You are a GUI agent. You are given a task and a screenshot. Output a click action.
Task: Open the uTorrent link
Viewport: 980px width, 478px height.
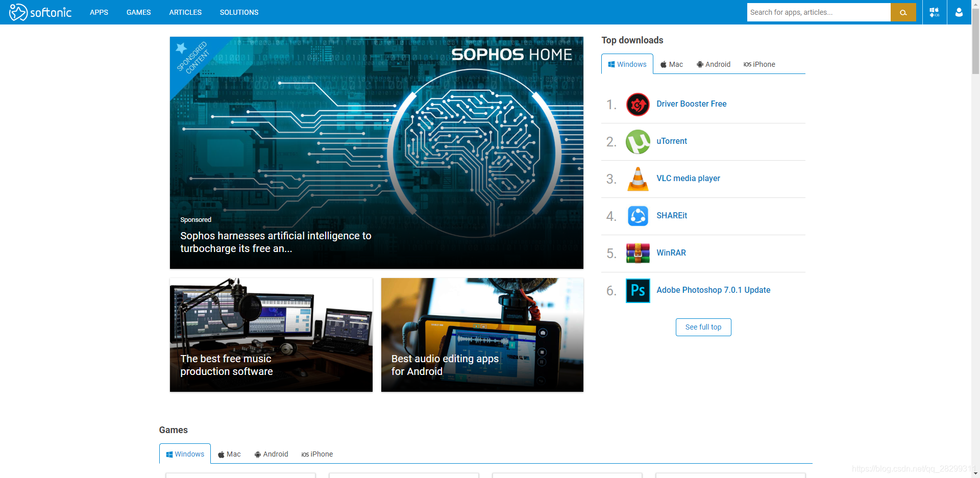point(672,141)
